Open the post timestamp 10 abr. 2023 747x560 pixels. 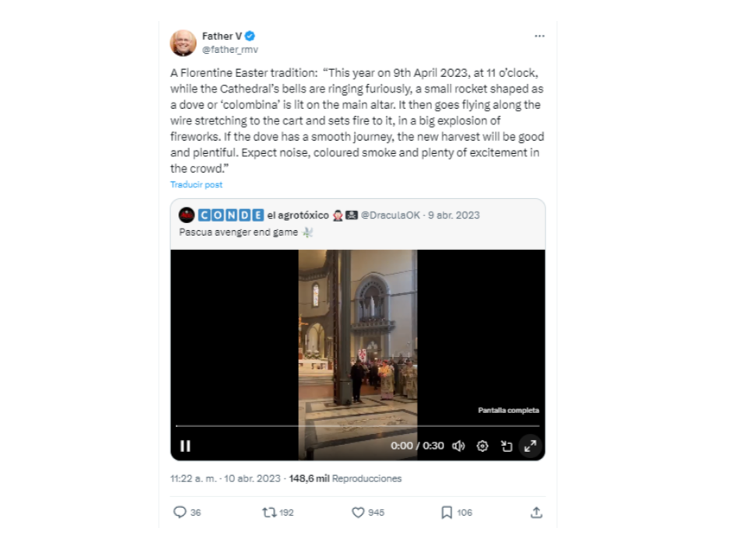tap(252, 478)
